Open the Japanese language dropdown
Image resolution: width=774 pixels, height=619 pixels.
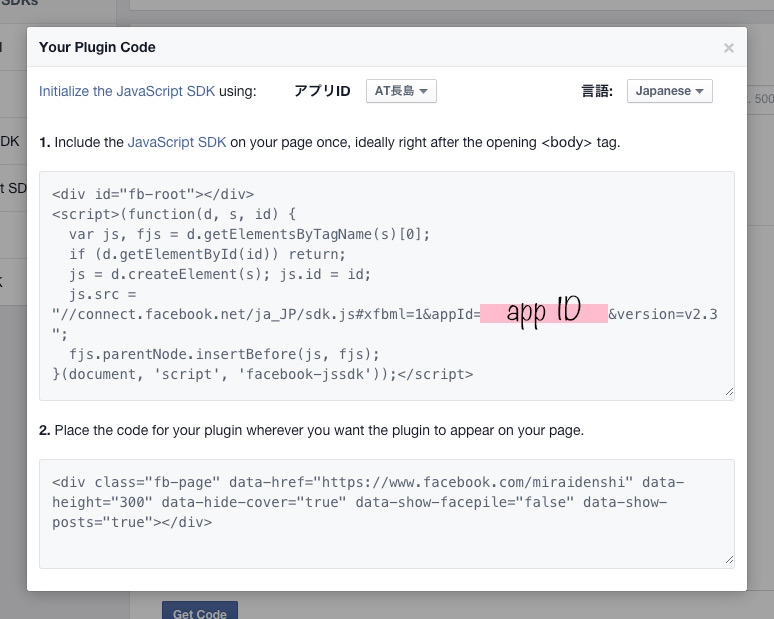click(x=669, y=91)
